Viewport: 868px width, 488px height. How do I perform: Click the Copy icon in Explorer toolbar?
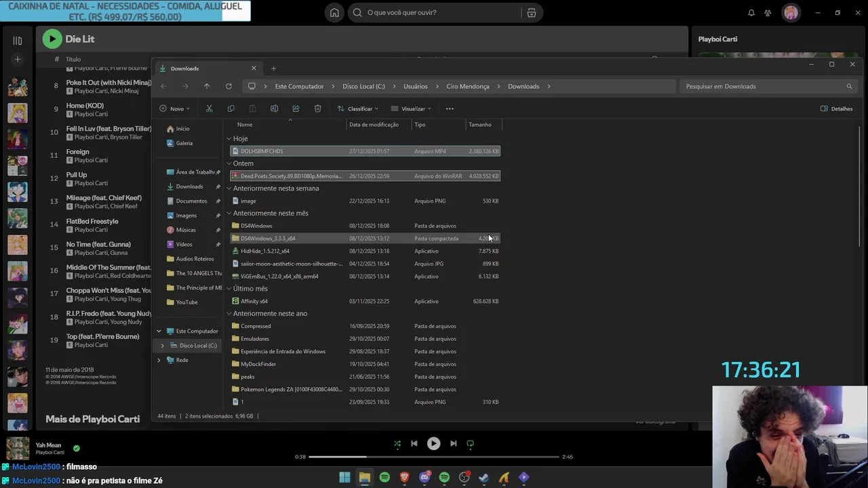click(x=231, y=108)
